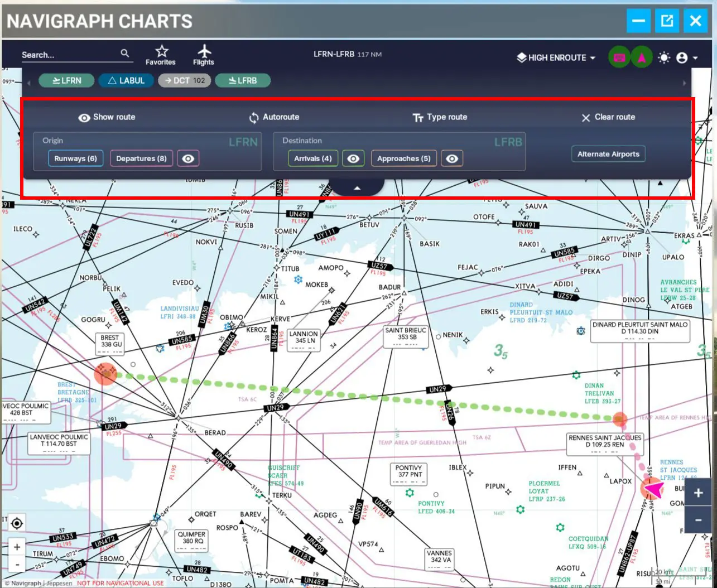The image size is (717, 588).
Task: Open the Favorites star icon
Action: (x=161, y=55)
